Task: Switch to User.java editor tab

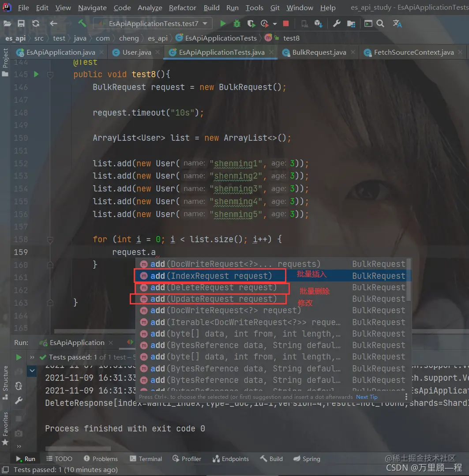Action: pos(137,52)
